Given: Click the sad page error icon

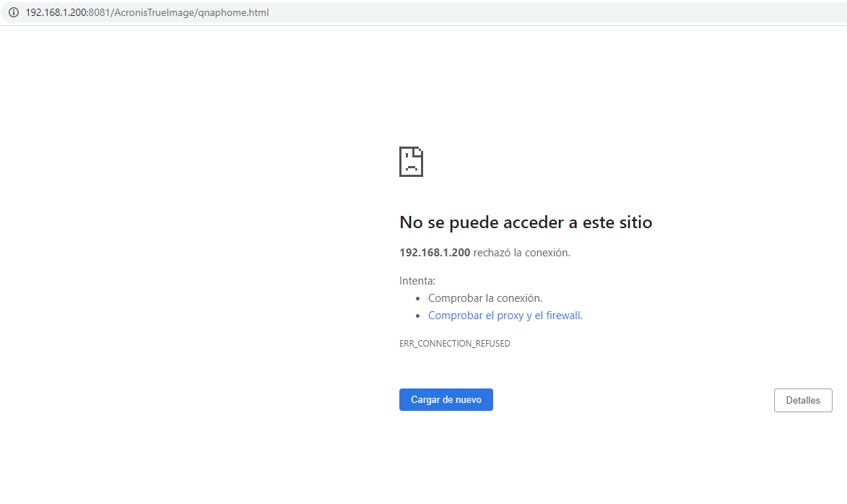Looking at the screenshot, I should click(x=411, y=162).
